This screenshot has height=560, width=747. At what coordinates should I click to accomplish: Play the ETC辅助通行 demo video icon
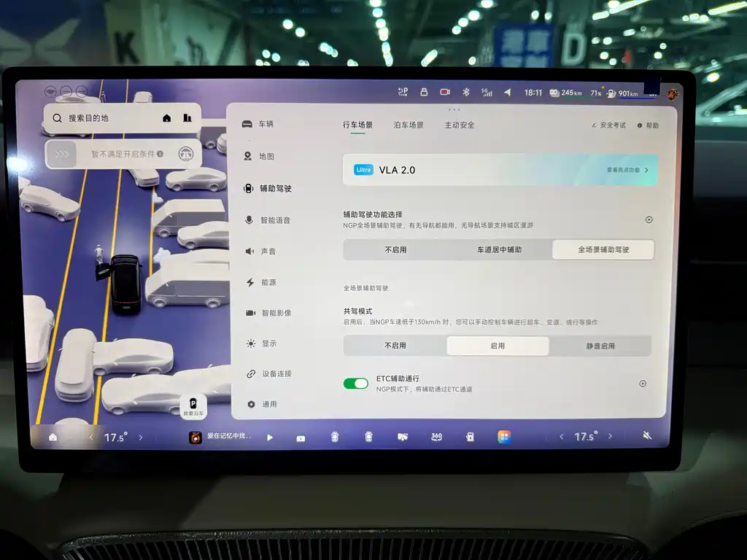point(643,384)
